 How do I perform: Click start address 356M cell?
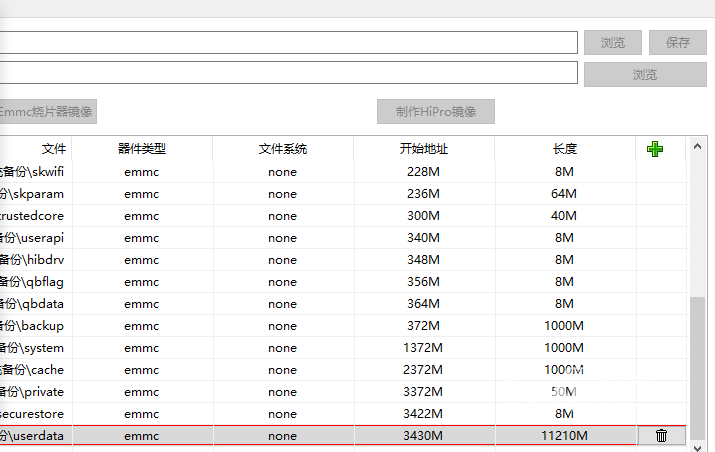pos(424,282)
